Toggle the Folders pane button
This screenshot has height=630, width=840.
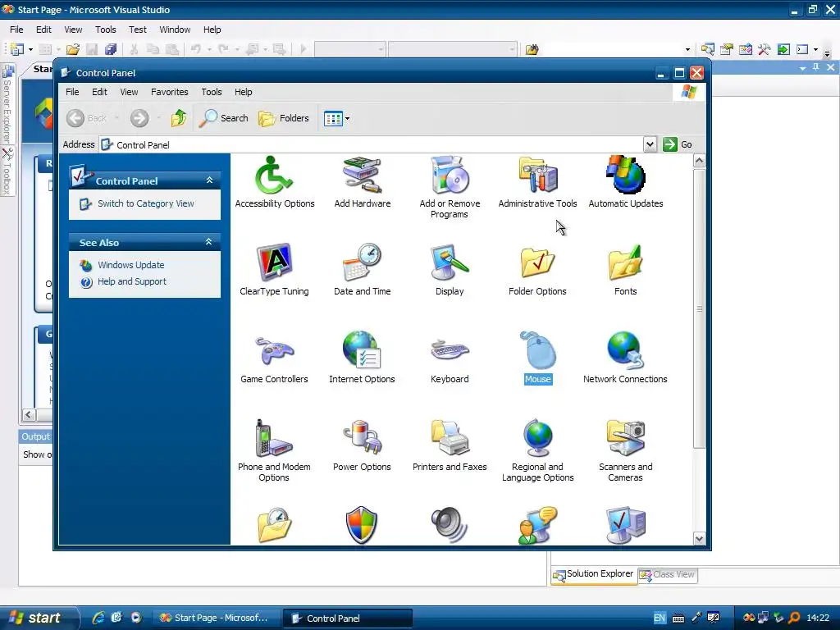click(x=283, y=118)
